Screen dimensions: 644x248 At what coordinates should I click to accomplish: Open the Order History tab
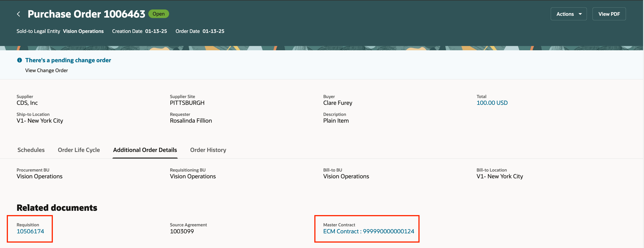208,150
